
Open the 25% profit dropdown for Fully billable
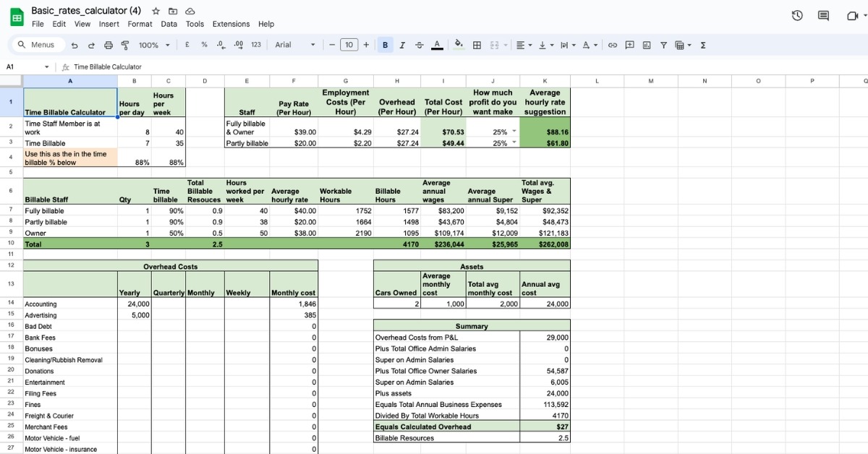point(515,132)
